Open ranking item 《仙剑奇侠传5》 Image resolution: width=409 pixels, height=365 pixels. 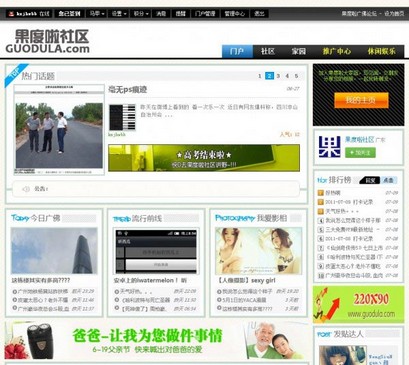pos(353,248)
